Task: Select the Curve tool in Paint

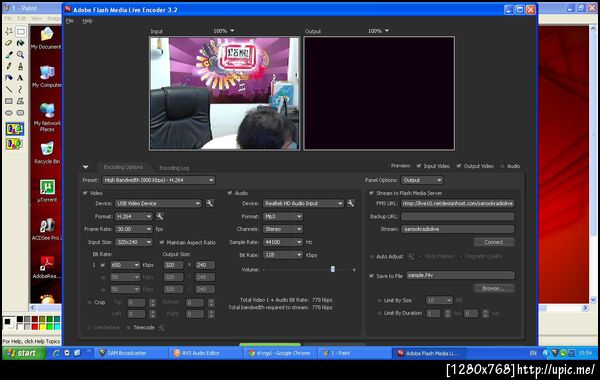Action: (21, 90)
